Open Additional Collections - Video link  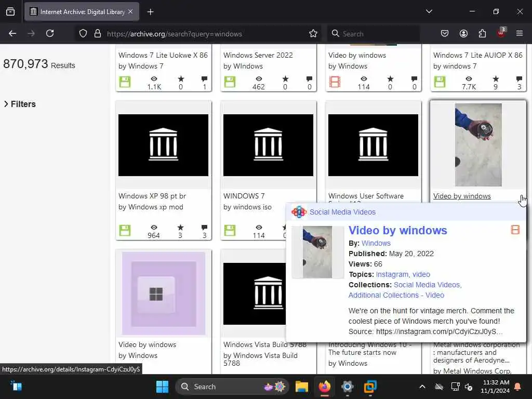click(396, 295)
